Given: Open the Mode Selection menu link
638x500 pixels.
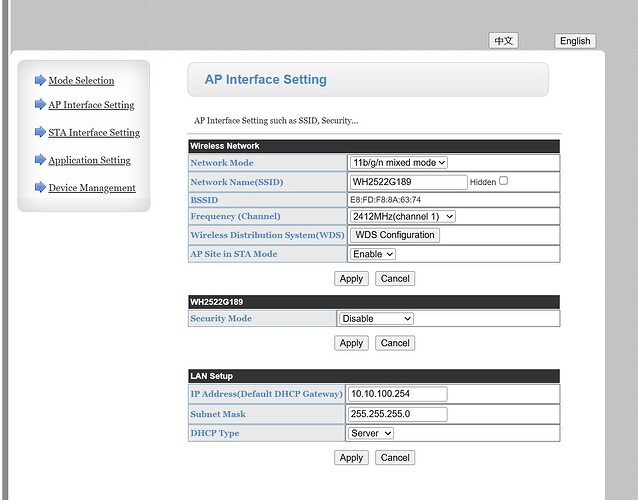Looking at the screenshot, I should pyautogui.click(x=81, y=80).
